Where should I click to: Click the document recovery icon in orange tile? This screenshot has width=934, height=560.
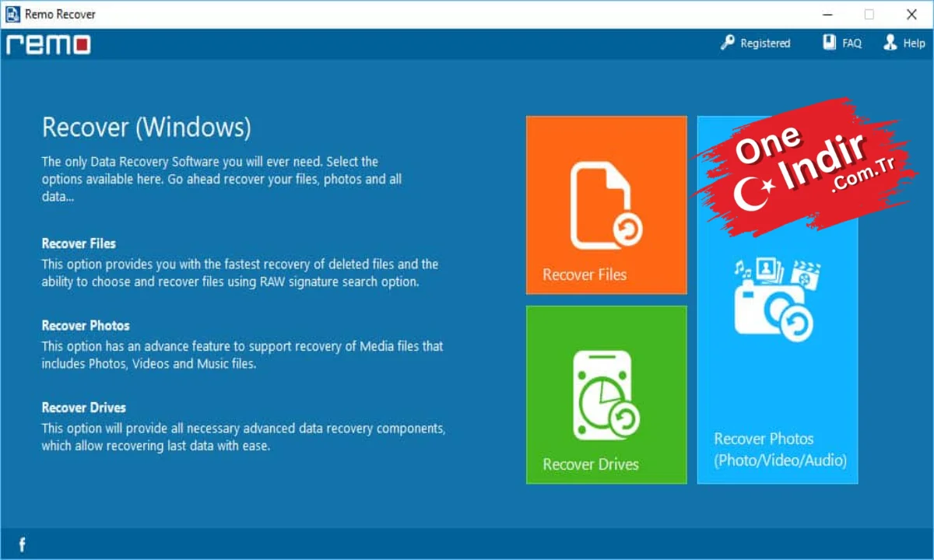[605, 205]
